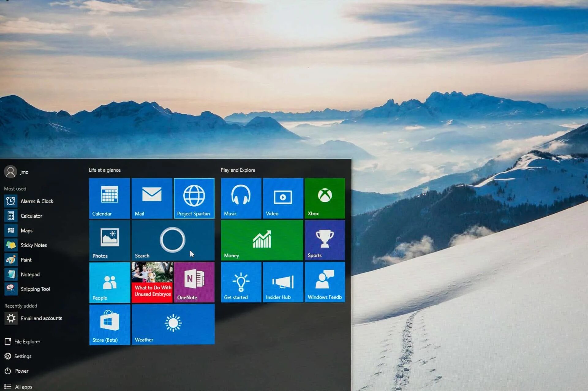The height and width of the screenshot is (391, 588).
Task: Select Weather tile in Start menu
Action: click(x=173, y=325)
